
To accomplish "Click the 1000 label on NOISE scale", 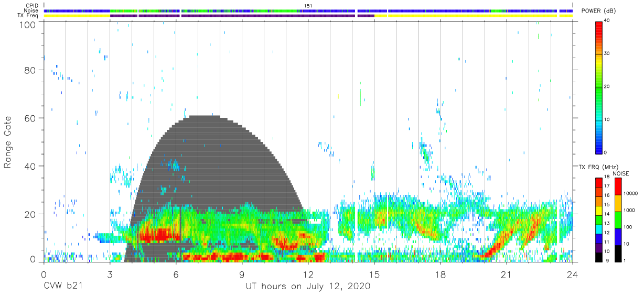I will pos(630,210).
